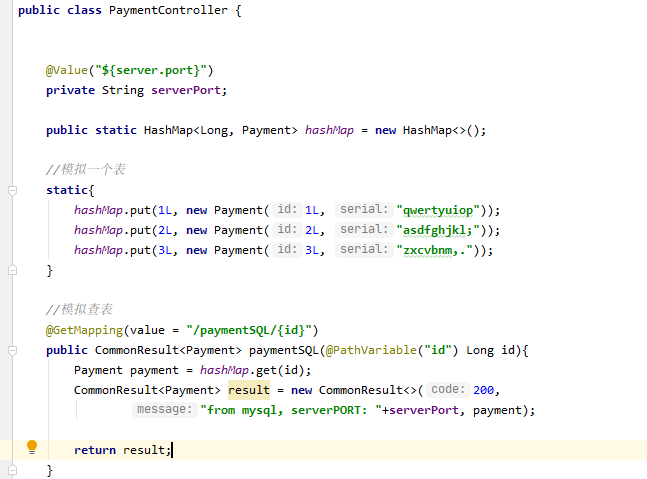Click the message: parameter hint
Image resolution: width=647 pixels, height=479 pixels.
tap(164, 409)
